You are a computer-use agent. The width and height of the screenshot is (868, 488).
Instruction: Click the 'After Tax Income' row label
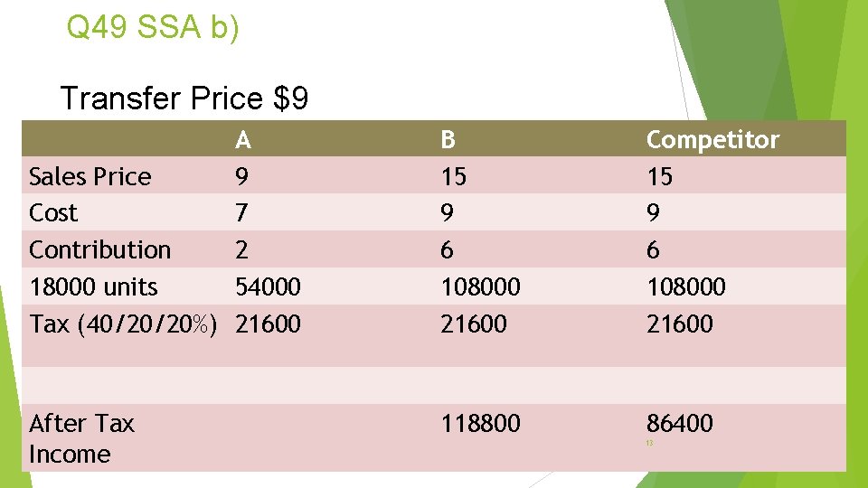(x=81, y=438)
